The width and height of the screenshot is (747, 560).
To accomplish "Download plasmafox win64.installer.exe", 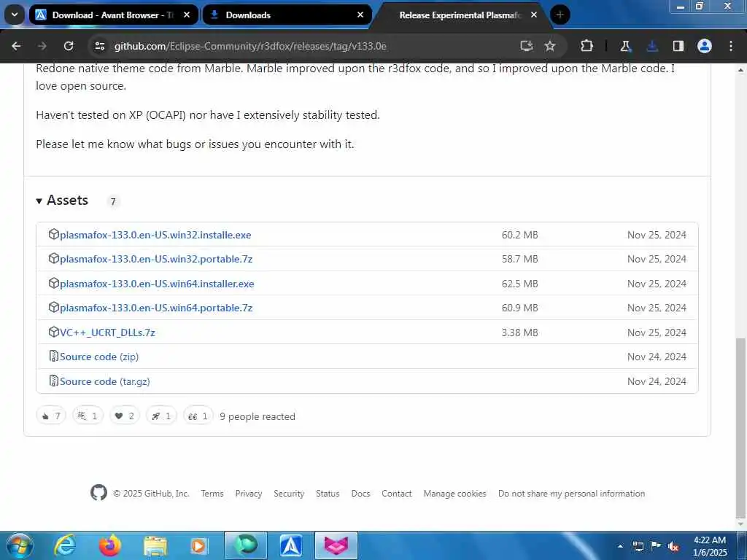I will (x=157, y=284).
